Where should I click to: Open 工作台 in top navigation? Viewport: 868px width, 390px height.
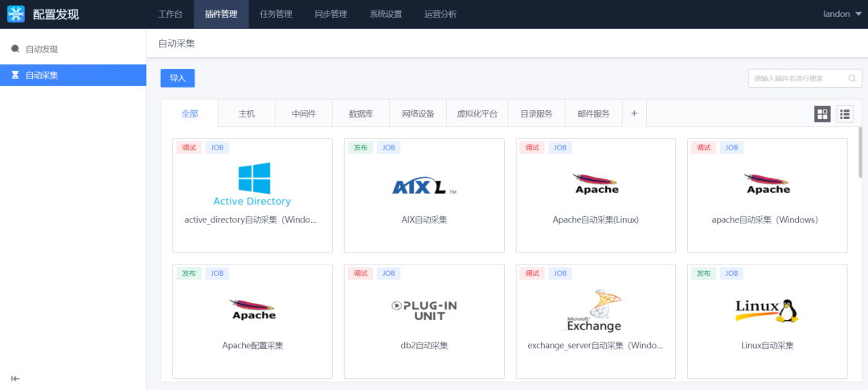[x=170, y=14]
